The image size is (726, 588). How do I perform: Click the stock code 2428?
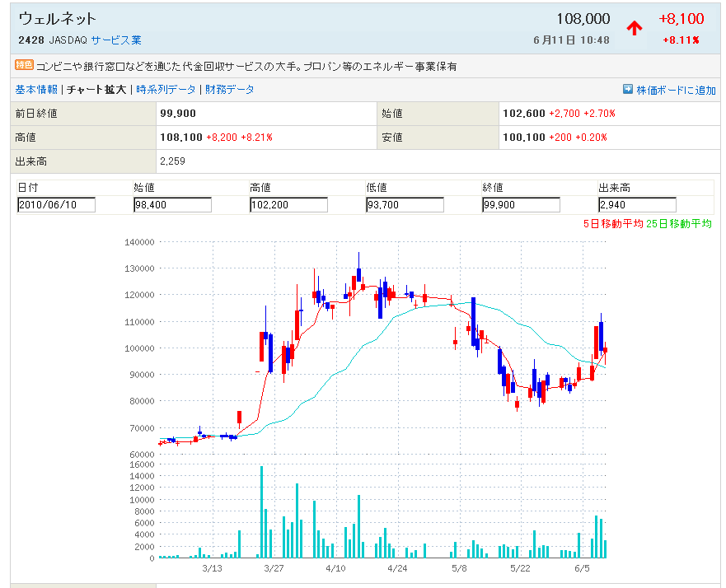pyautogui.click(x=31, y=40)
